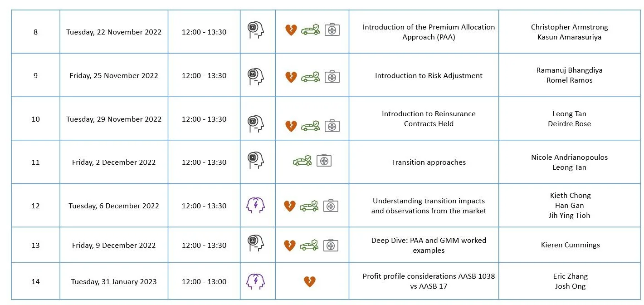
Task: Click session number 10 cell
Action: pos(35,119)
